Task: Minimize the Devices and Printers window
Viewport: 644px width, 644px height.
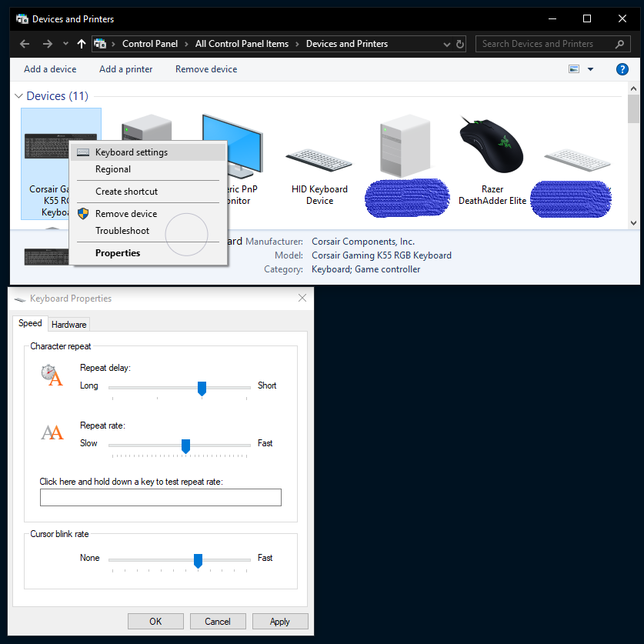Action: [552, 19]
